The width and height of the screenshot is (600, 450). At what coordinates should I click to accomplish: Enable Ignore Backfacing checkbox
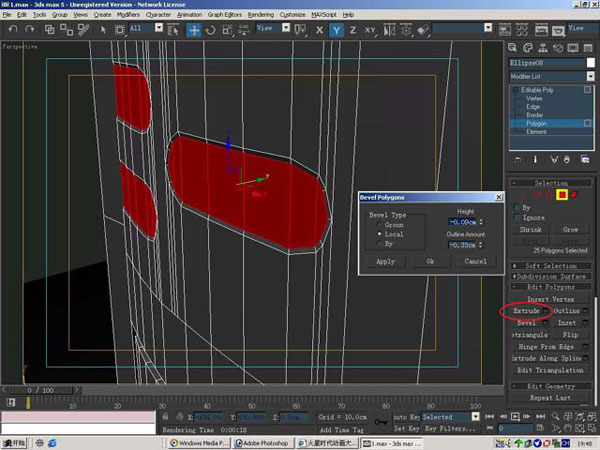(516, 217)
